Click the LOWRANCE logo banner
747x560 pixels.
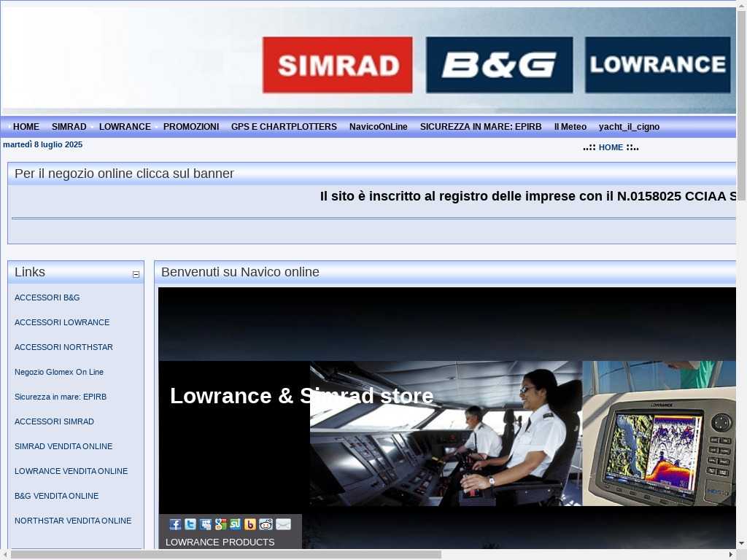tap(657, 65)
